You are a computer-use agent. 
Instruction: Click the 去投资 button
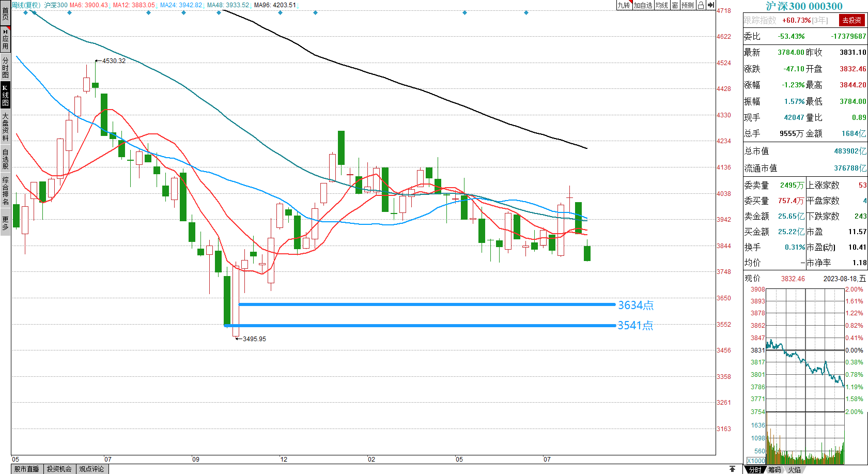coord(851,20)
